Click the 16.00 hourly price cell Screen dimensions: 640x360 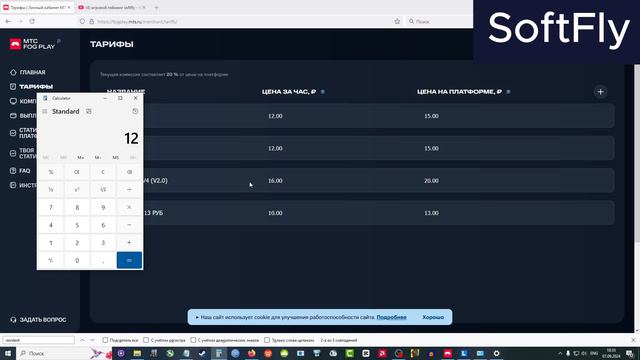tap(275, 180)
